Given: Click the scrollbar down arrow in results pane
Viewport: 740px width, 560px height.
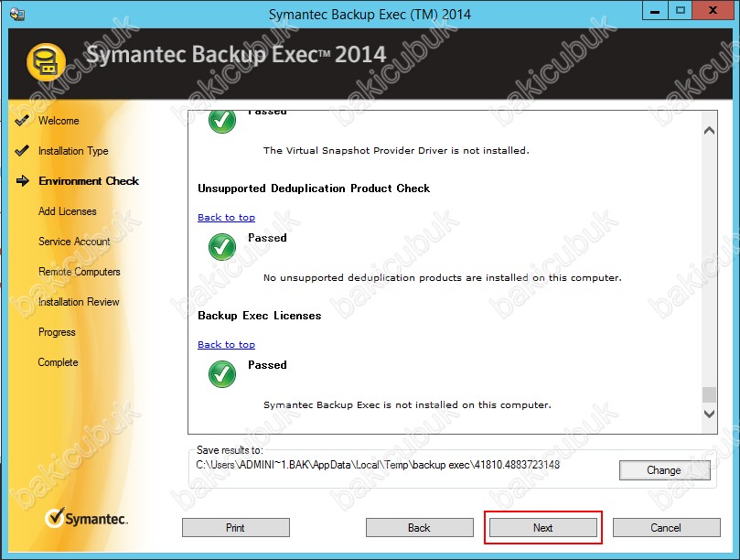Looking at the screenshot, I should click(x=709, y=414).
